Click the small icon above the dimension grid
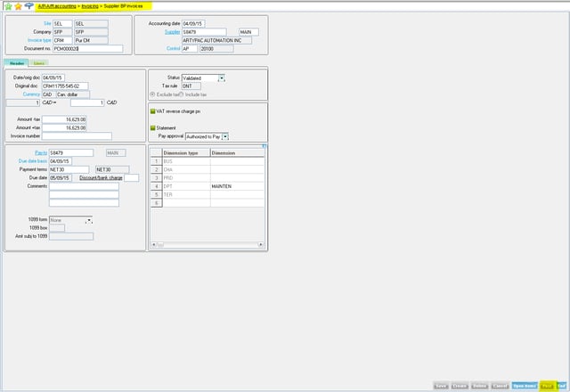This screenshot has width=570, height=392. (263, 146)
